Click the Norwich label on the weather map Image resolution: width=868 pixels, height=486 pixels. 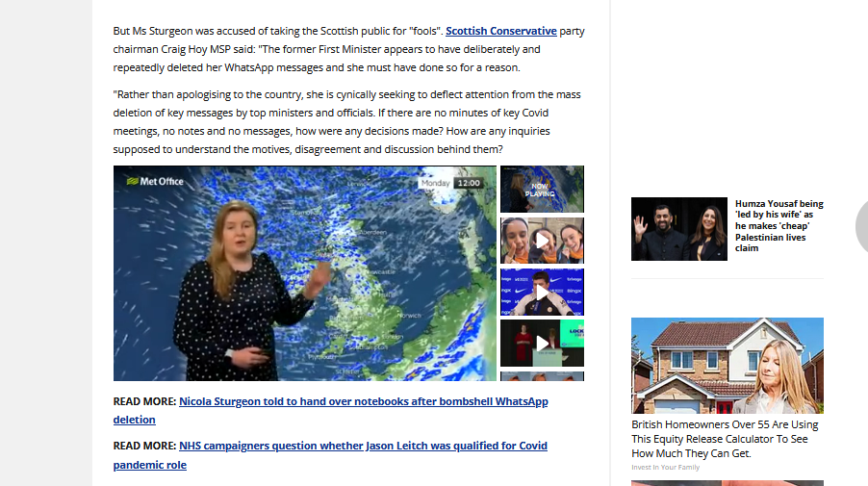click(409, 316)
